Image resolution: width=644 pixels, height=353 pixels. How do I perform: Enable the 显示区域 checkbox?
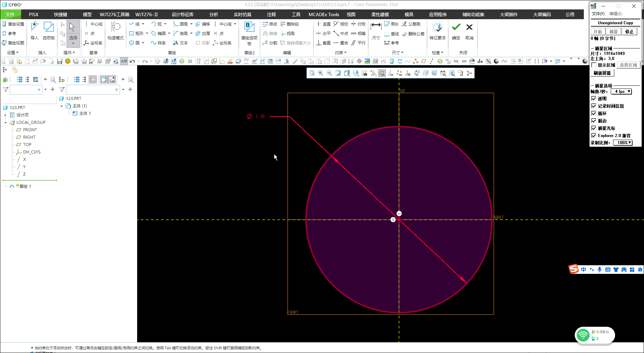594,65
